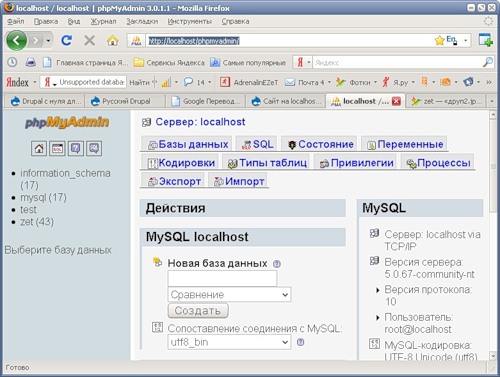Switch to the SQL tab
500x377 pixels.
point(257,144)
